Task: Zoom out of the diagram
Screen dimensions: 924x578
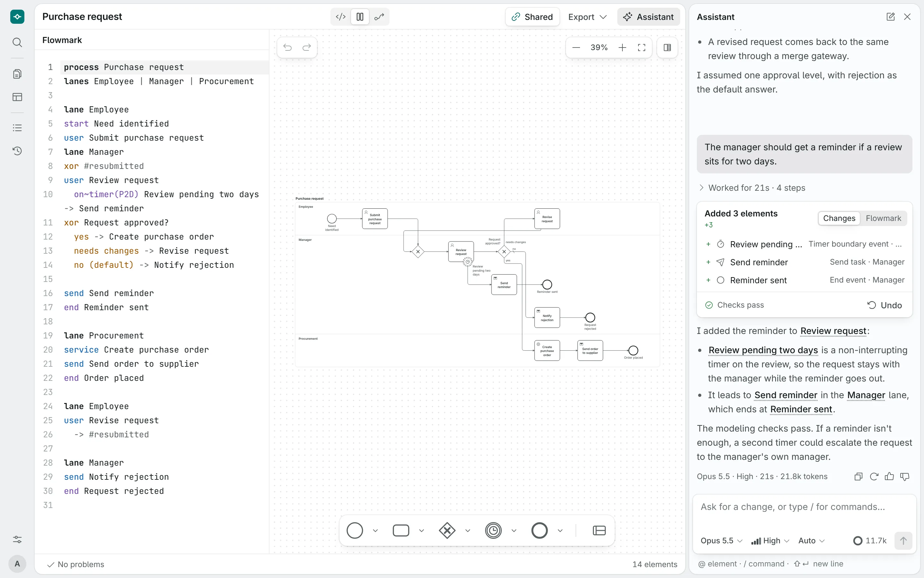Action: [x=576, y=48]
